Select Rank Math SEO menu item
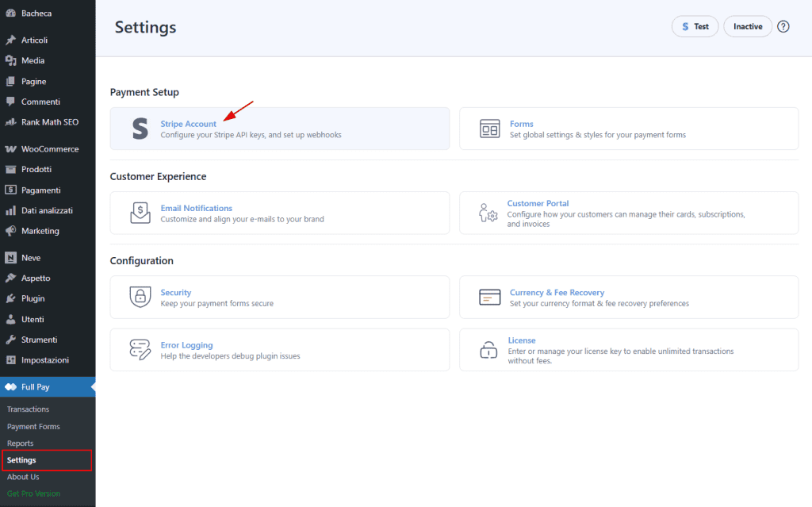The height and width of the screenshot is (507, 812). [x=49, y=122]
